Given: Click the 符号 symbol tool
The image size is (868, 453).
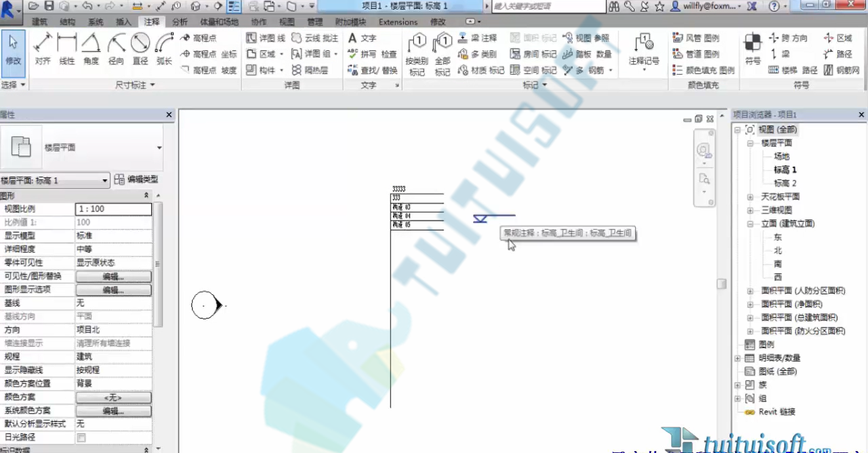Looking at the screenshot, I should (753, 49).
